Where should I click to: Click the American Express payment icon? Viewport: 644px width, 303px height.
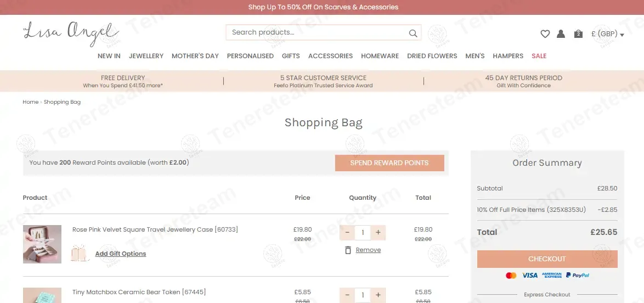click(x=552, y=276)
